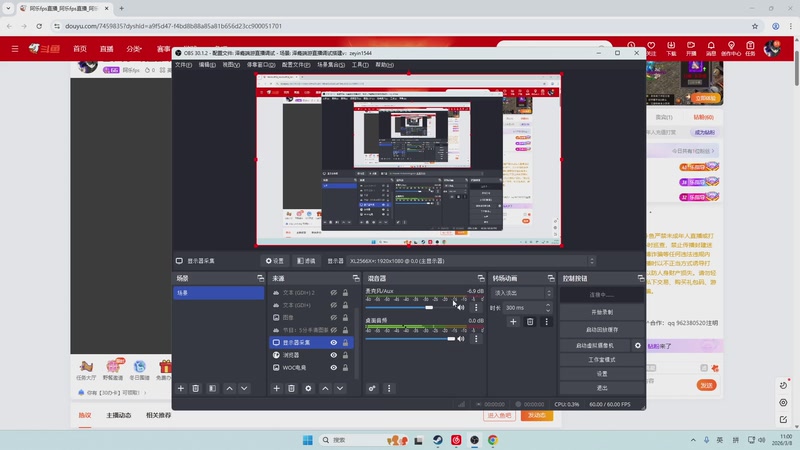
Task: Mute the 桌面音频 channel
Action: [x=461, y=338]
